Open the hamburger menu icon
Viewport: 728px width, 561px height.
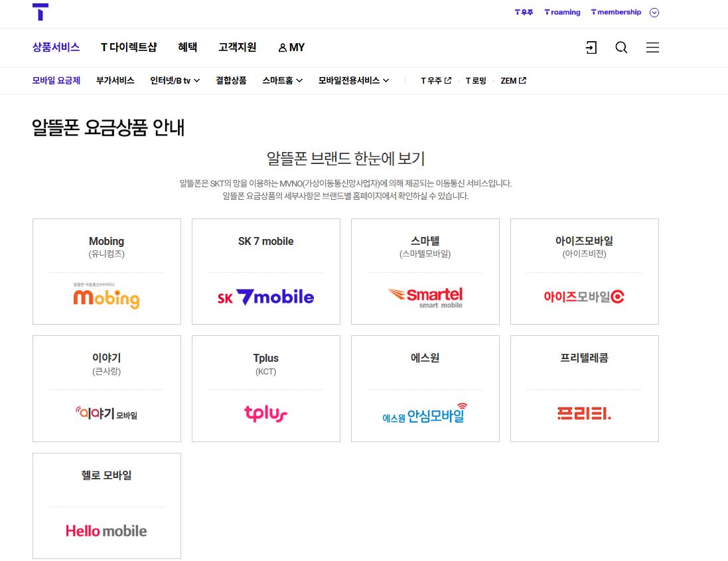coord(652,47)
